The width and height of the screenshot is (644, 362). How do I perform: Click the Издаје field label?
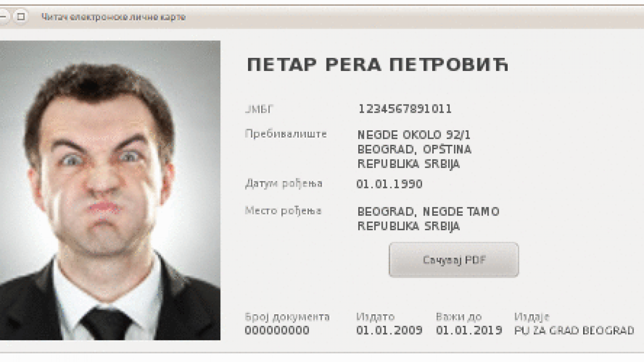[532, 317]
